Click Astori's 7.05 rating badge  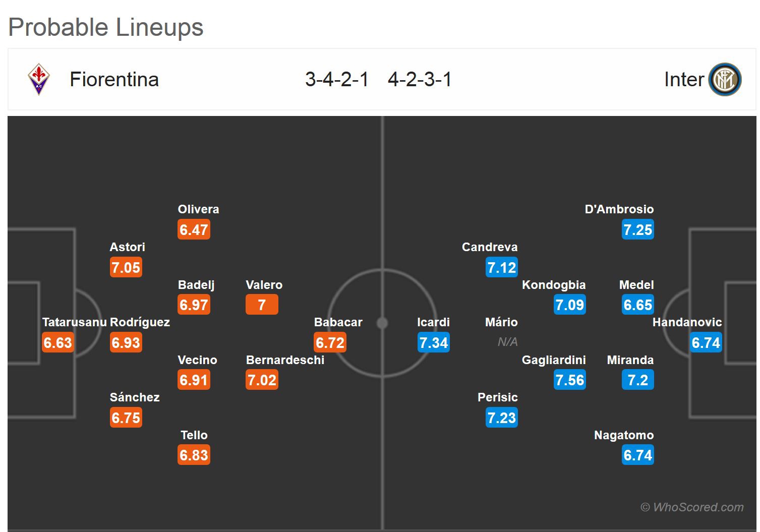pos(126,268)
